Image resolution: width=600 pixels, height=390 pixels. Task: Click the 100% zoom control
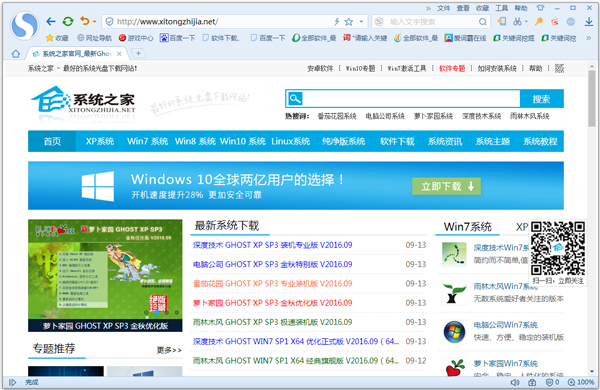tap(581, 382)
